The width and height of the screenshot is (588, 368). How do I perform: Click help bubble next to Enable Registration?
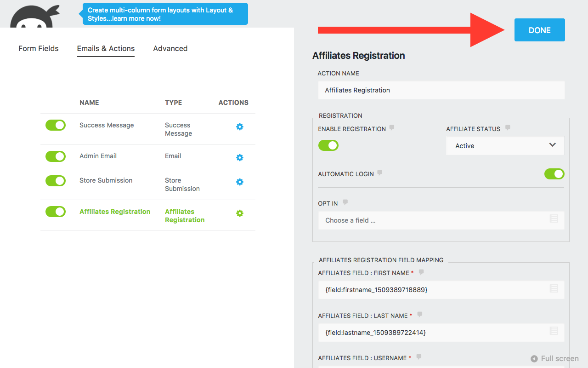(392, 128)
